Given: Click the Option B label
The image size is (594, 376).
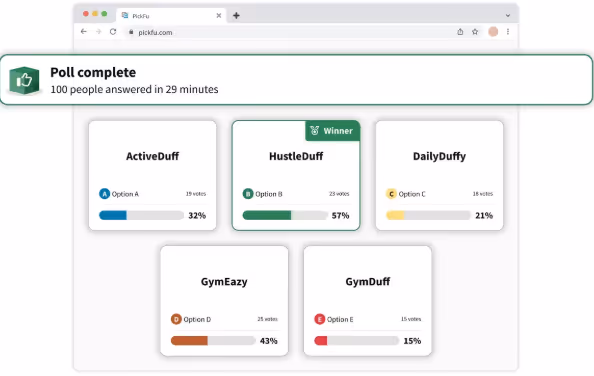Looking at the screenshot, I should pyautogui.click(x=269, y=194).
